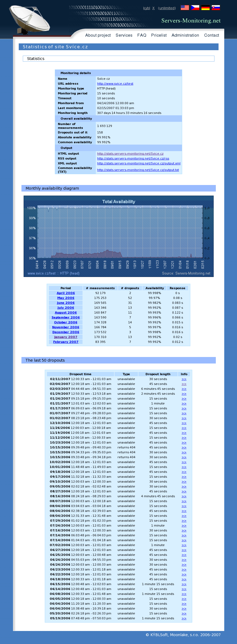
Task: Choose the German flag language icon
Action: click(x=205, y=8)
